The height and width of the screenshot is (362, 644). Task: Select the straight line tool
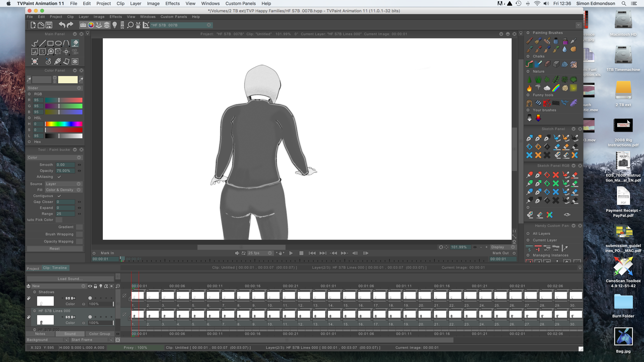[x=42, y=43]
